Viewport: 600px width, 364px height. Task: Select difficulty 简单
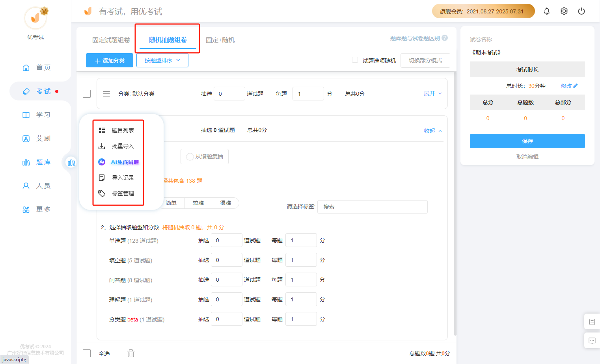171,203
